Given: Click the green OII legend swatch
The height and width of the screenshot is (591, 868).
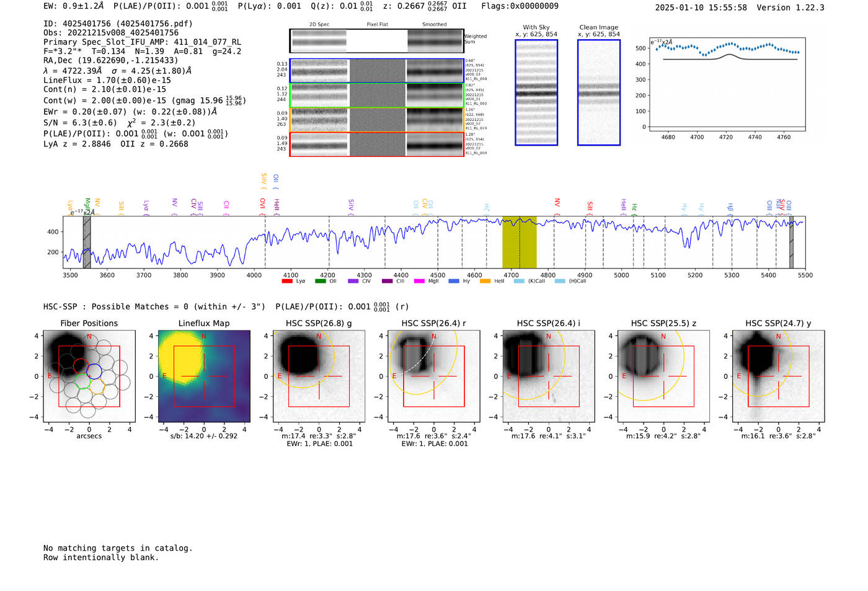Looking at the screenshot, I should click(321, 281).
